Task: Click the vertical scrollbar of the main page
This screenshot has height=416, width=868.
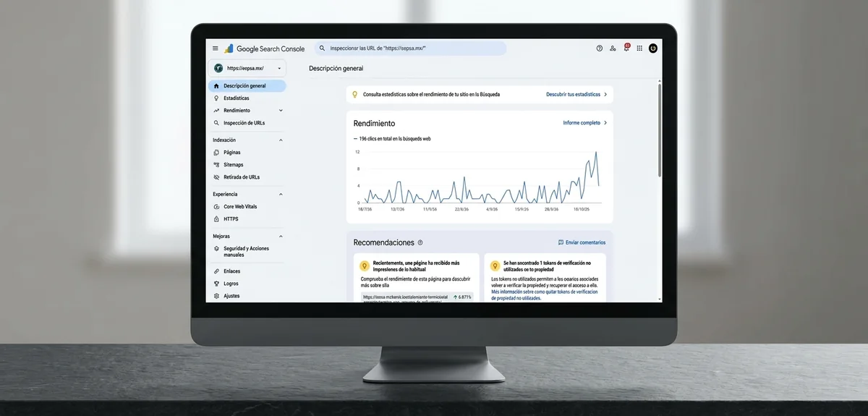Action: point(660,130)
